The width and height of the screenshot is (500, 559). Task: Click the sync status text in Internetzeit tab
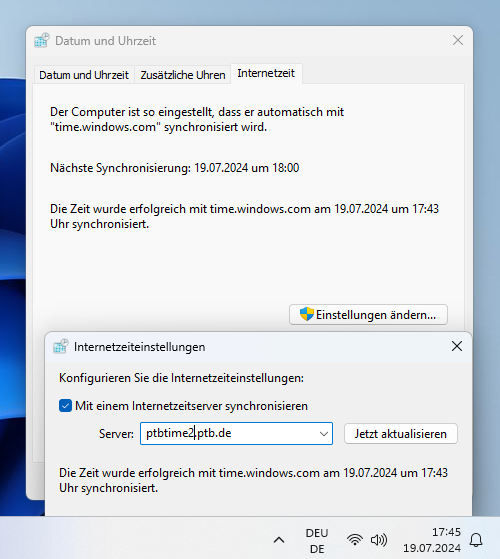click(x=244, y=216)
